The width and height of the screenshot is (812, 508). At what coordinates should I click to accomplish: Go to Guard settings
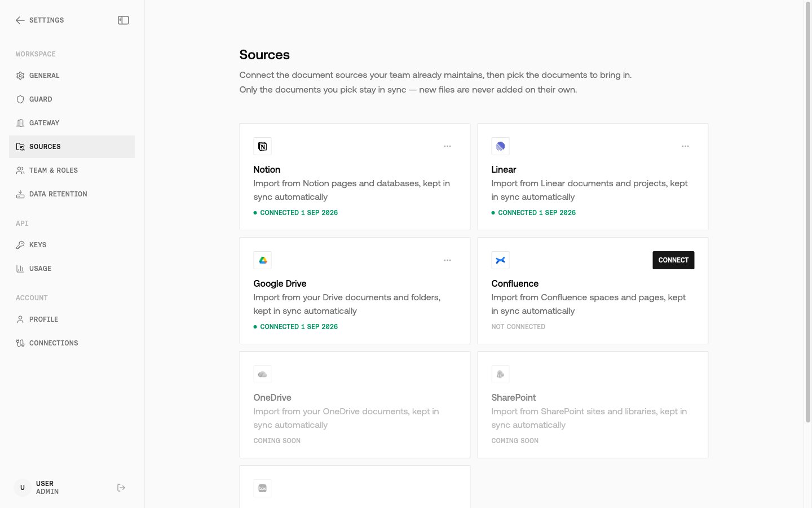pyautogui.click(x=72, y=99)
